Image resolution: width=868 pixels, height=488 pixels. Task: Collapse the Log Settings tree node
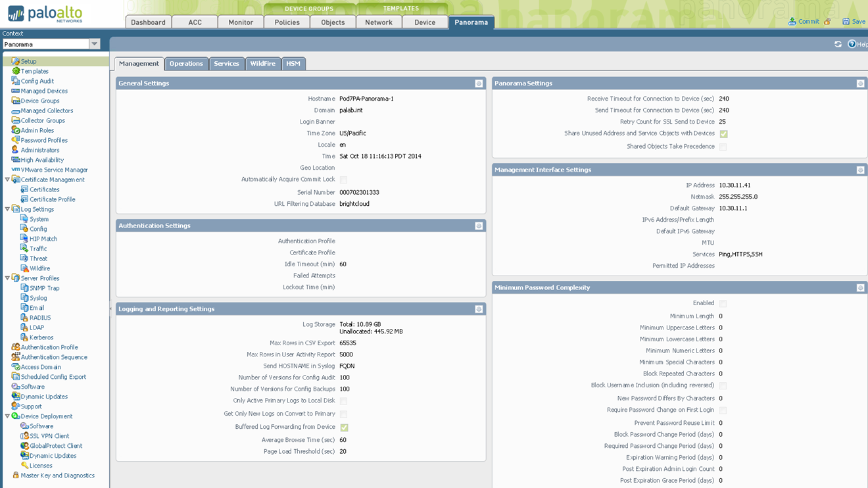coord(7,209)
